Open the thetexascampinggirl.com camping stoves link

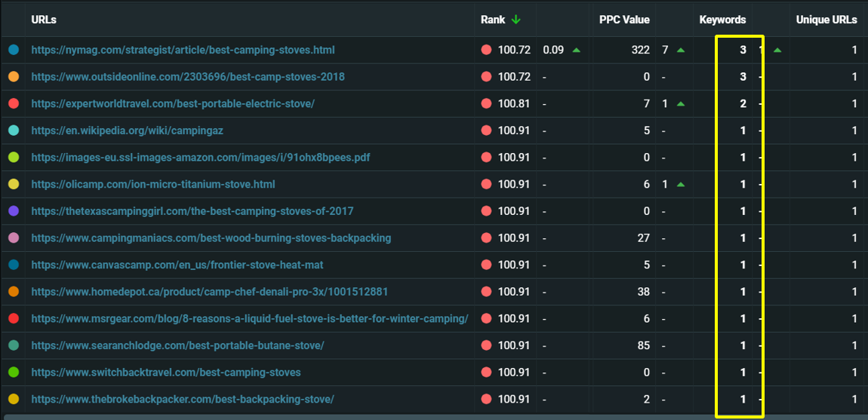[x=192, y=211]
